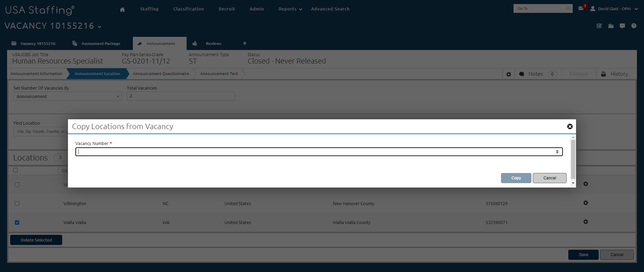Click the Wilmington city cell
This screenshot has width=644, height=272.
[x=75, y=203]
